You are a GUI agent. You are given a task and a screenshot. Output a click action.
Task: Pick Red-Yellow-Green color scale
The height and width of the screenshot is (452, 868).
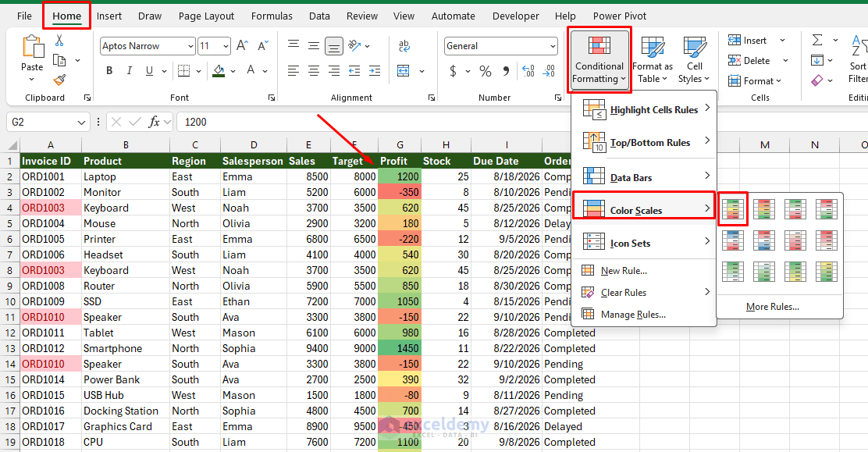763,209
